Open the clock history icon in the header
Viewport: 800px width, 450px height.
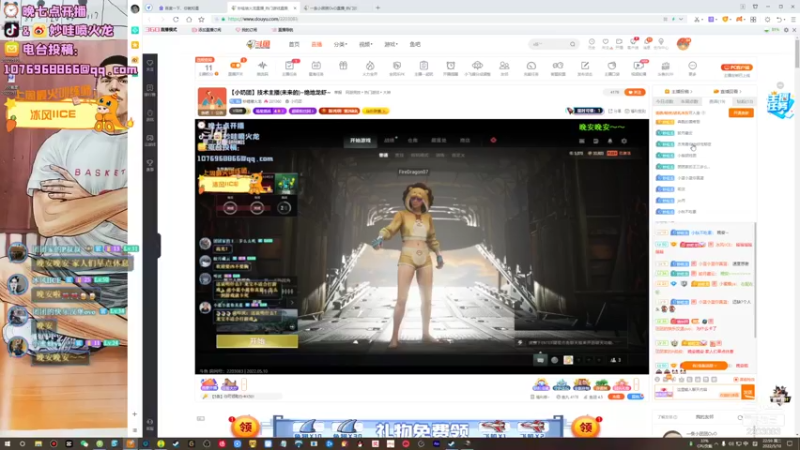[x=592, y=42]
